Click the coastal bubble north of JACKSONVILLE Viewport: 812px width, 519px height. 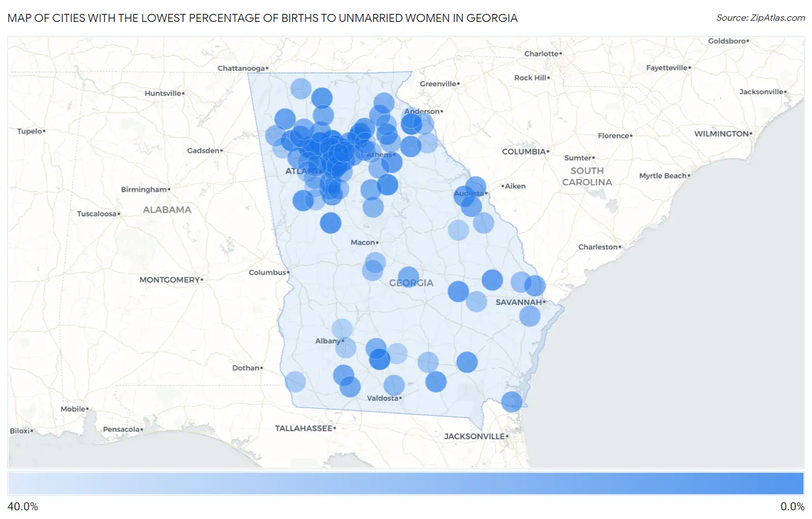pyautogui.click(x=512, y=401)
